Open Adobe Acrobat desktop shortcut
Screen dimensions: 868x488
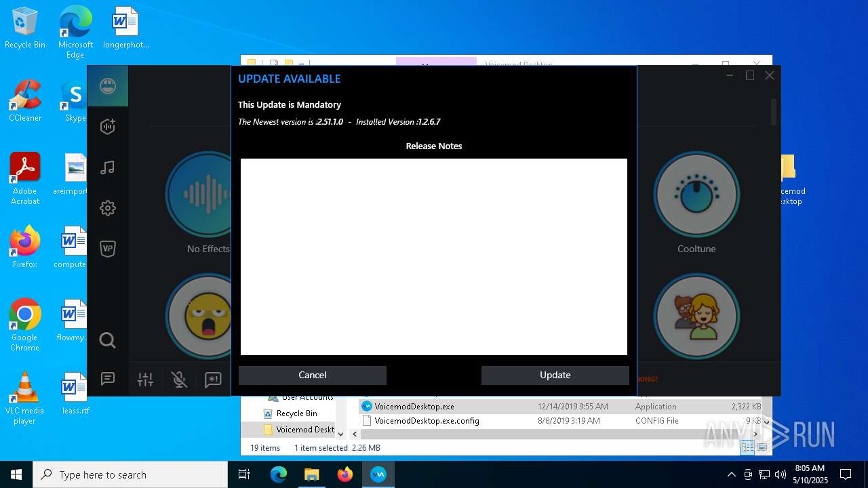tap(25, 179)
